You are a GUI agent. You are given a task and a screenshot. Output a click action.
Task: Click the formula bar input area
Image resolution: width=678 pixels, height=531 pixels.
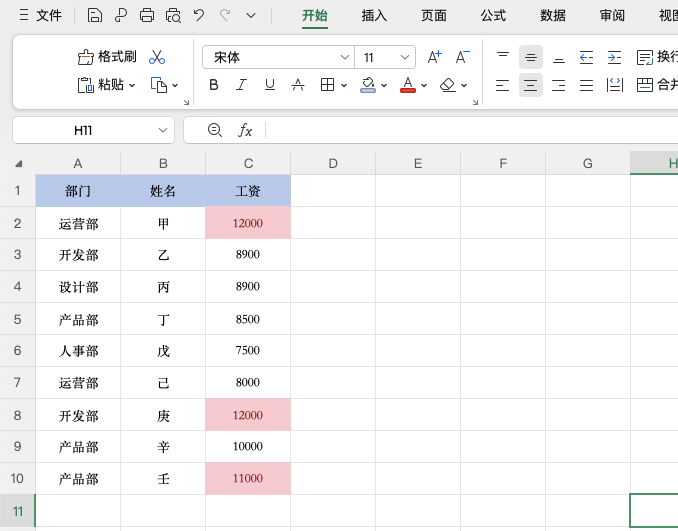tap(471, 130)
